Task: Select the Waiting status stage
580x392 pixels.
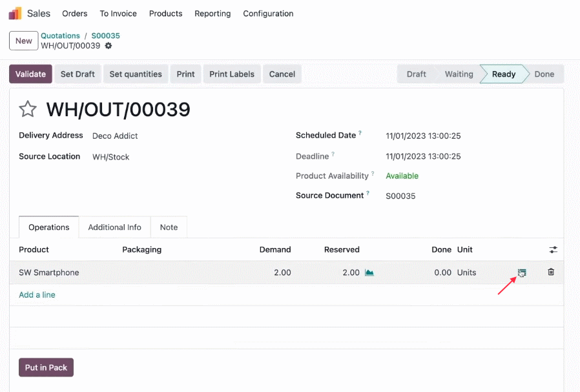Action: click(459, 74)
